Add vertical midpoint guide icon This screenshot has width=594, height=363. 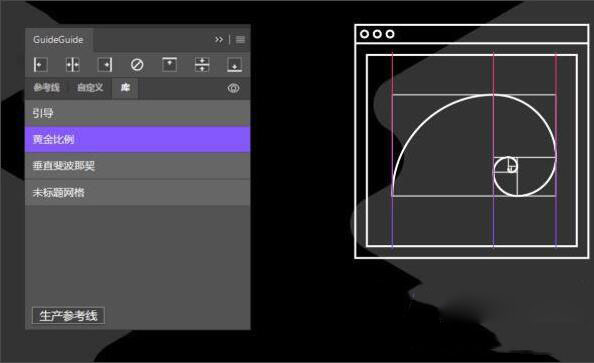coord(72,64)
